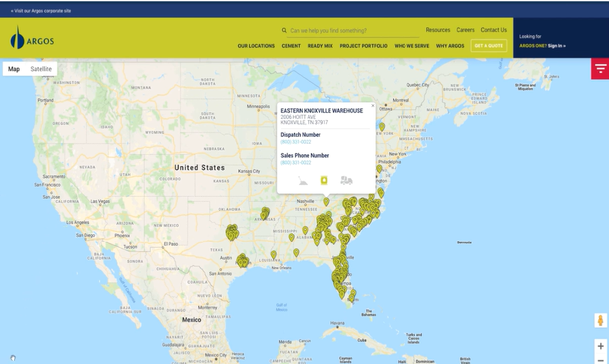Call the Sales Phone Number link
Viewport: 609px width, 364px height.
click(x=295, y=162)
